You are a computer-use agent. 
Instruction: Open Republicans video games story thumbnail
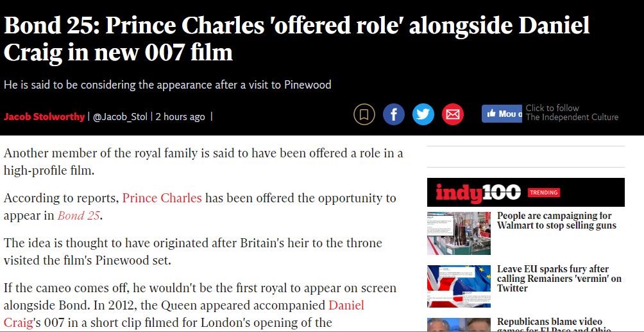(x=459, y=324)
